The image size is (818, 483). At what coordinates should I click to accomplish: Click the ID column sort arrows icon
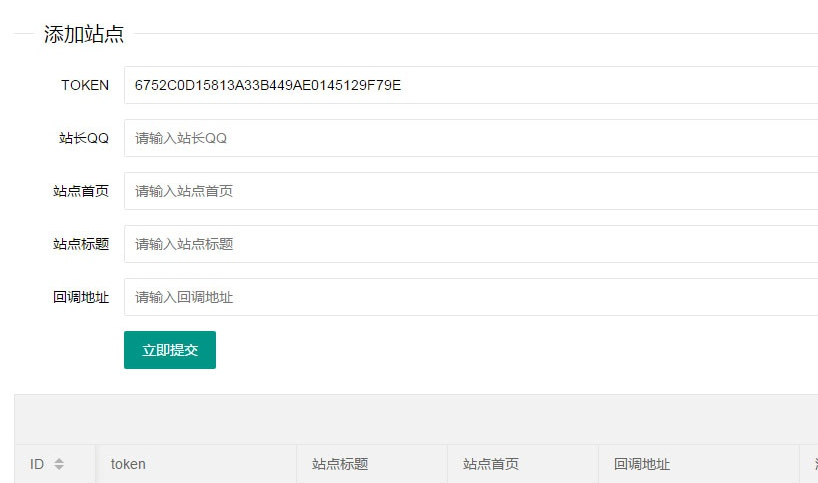(x=59, y=465)
